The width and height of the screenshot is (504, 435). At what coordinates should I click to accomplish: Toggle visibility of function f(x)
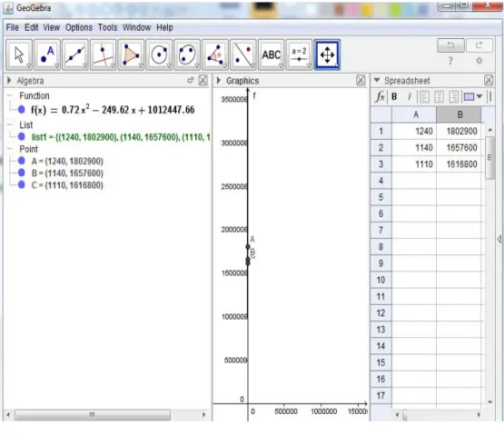(22, 110)
